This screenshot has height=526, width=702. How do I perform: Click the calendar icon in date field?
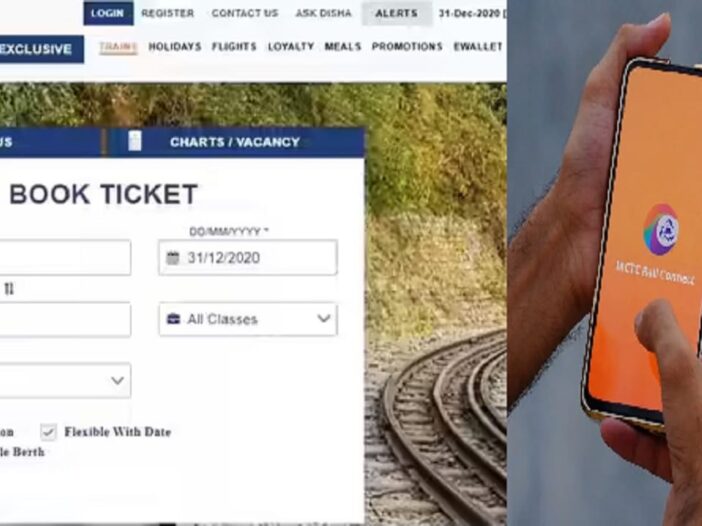(x=173, y=258)
